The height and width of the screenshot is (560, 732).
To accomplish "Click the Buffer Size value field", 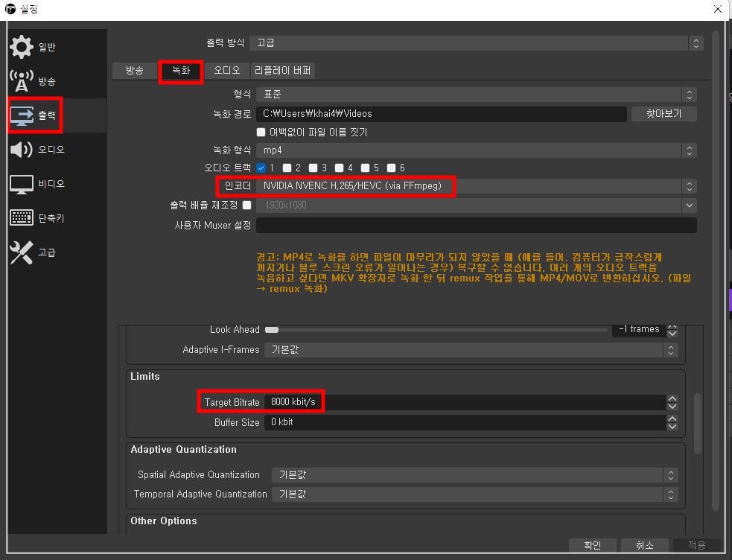I will (x=465, y=422).
